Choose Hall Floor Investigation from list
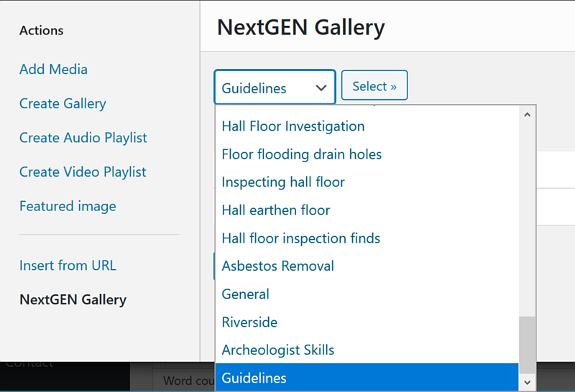 click(367, 126)
